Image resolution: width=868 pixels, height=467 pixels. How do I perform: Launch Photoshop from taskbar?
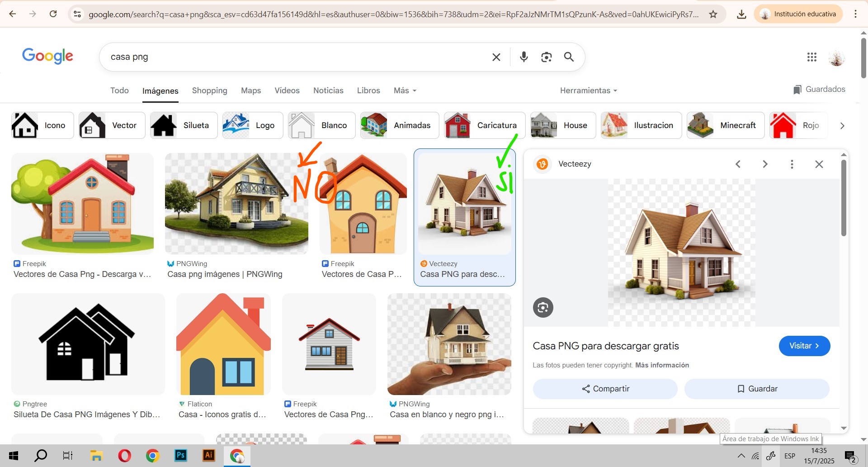pyautogui.click(x=181, y=455)
